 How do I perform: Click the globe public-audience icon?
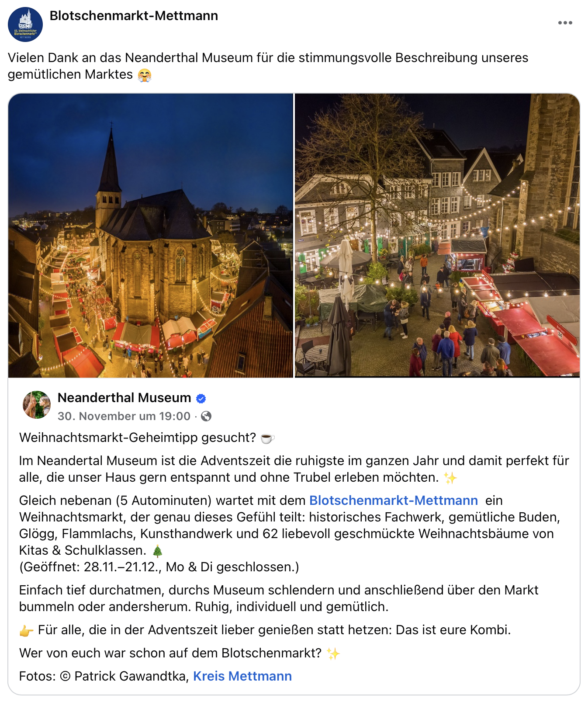pyautogui.click(x=206, y=416)
